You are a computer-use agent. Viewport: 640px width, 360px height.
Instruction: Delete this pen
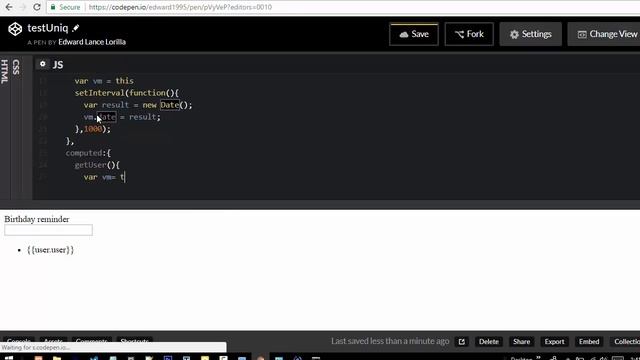pos(489,342)
